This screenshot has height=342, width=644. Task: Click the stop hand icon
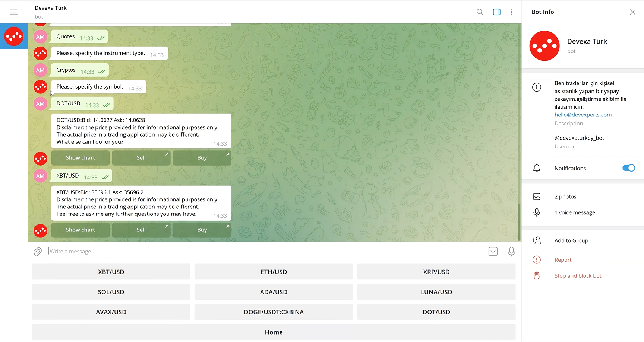tap(537, 276)
